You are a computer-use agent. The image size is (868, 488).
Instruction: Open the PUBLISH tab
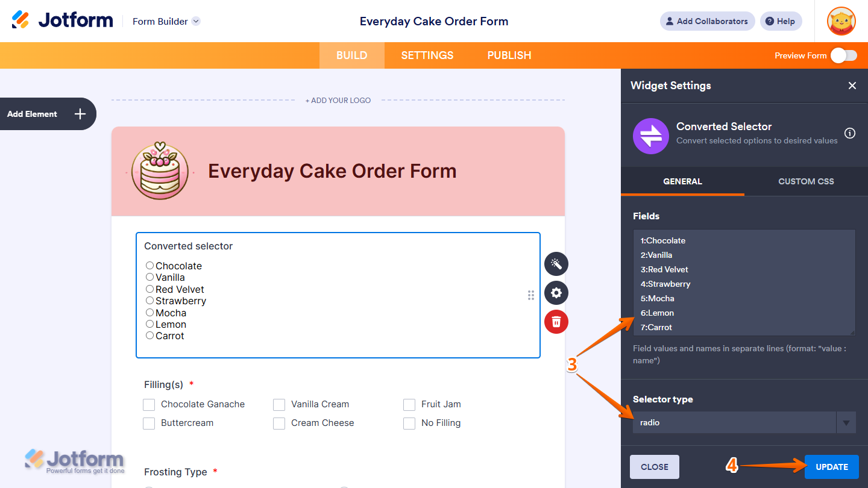coord(509,55)
